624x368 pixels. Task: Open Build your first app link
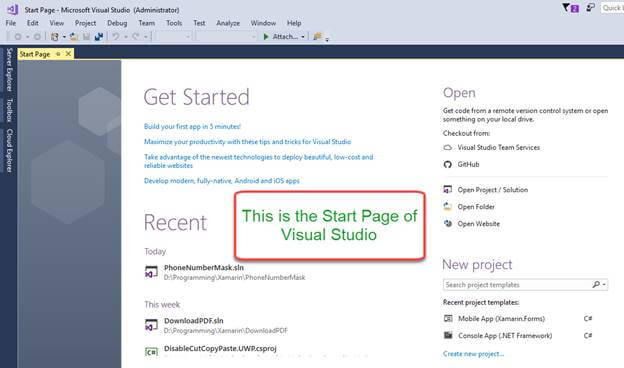(192, 127)
